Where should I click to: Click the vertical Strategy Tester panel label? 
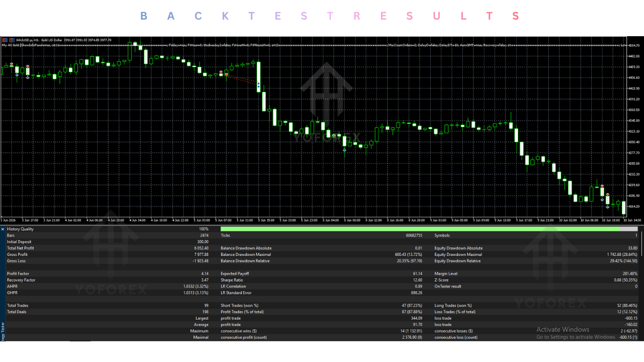[x=3, y=332]
